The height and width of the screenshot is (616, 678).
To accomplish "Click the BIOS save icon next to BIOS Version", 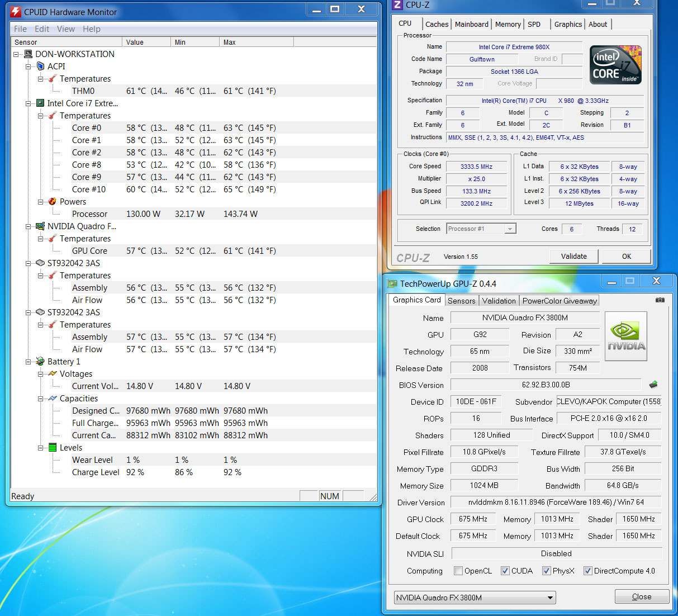I will coord(653,385).
